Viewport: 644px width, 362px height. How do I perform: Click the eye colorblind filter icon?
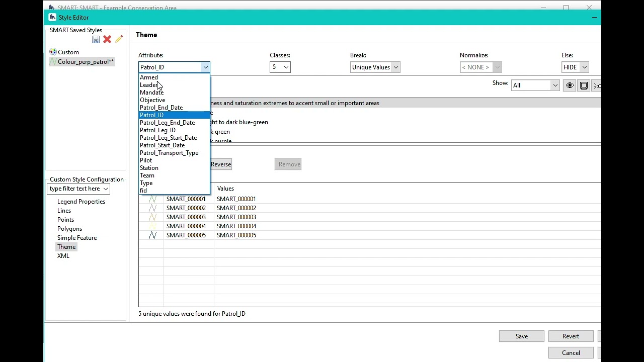click(x=570, y=85)
